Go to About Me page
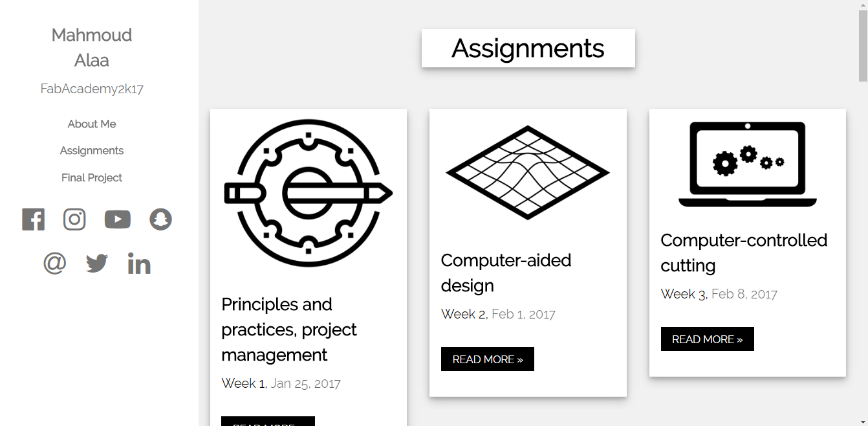This screenshot has width=868, height=426. point(92,124)
